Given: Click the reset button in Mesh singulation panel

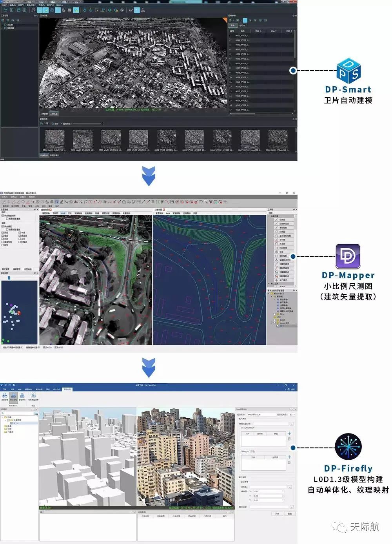Looking at the screenshot, I should [290, 513].
